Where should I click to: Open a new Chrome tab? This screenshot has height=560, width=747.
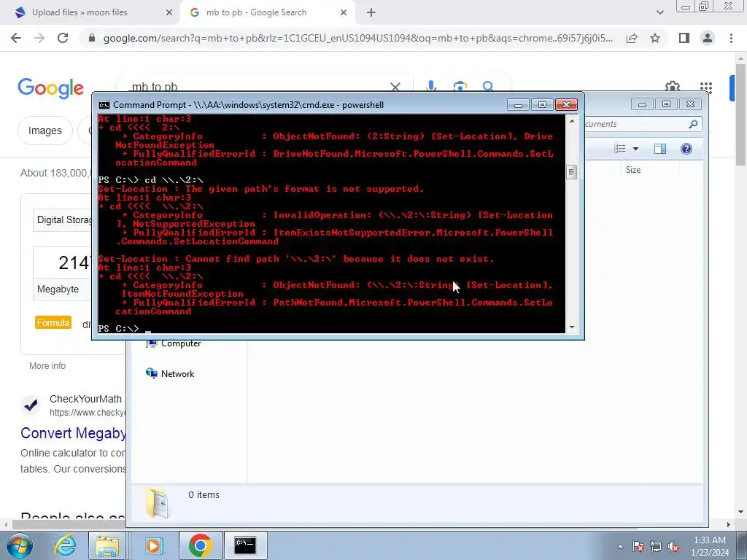371,13
